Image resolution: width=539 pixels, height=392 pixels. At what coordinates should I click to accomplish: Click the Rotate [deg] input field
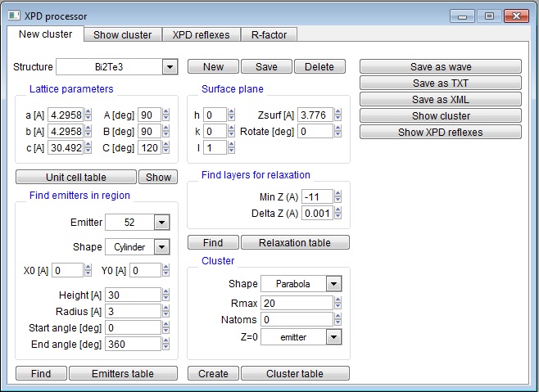315,131
